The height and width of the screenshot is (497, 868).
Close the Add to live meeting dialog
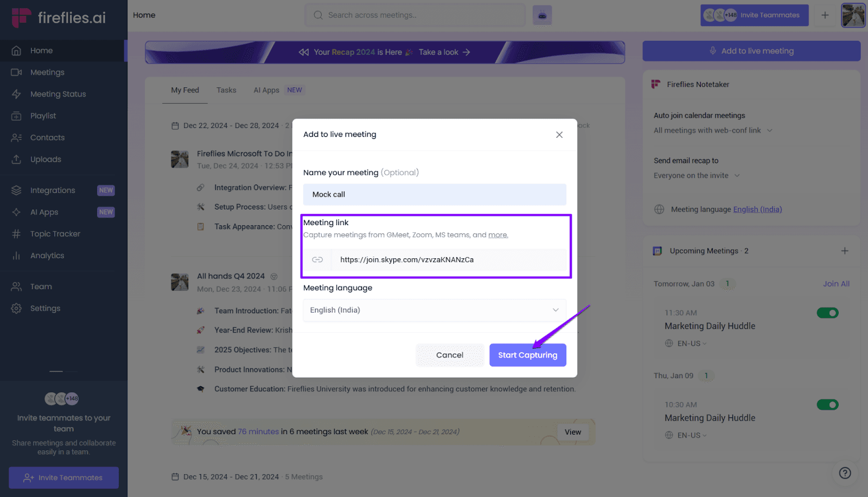coord(559,135)
